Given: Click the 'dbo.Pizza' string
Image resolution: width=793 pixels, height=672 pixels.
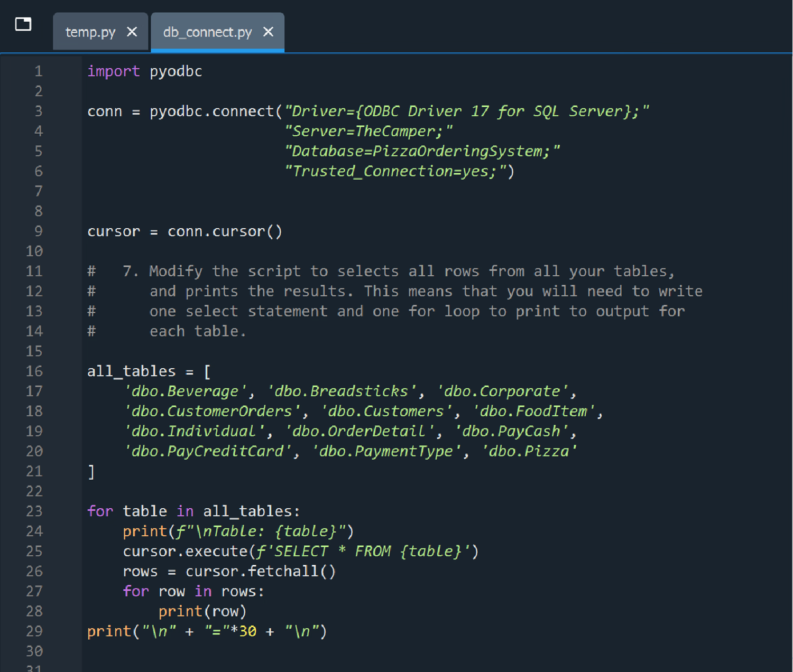Looking at the screenshot, I should coord(529,452).
